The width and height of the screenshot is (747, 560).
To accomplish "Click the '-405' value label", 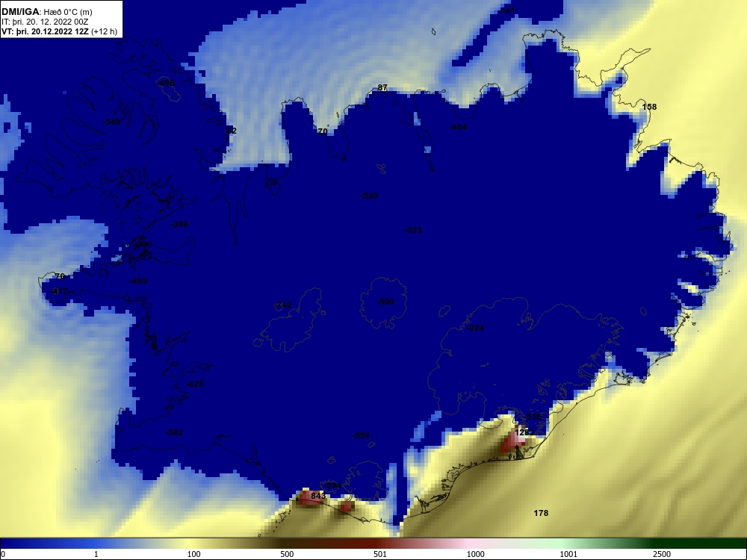I will pos(138,281).
